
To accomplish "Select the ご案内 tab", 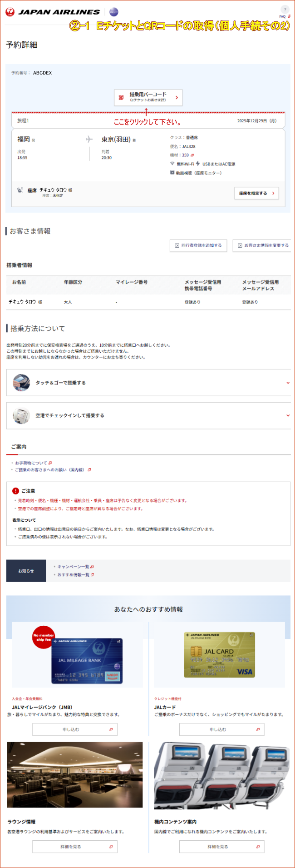I will (19, 447).
